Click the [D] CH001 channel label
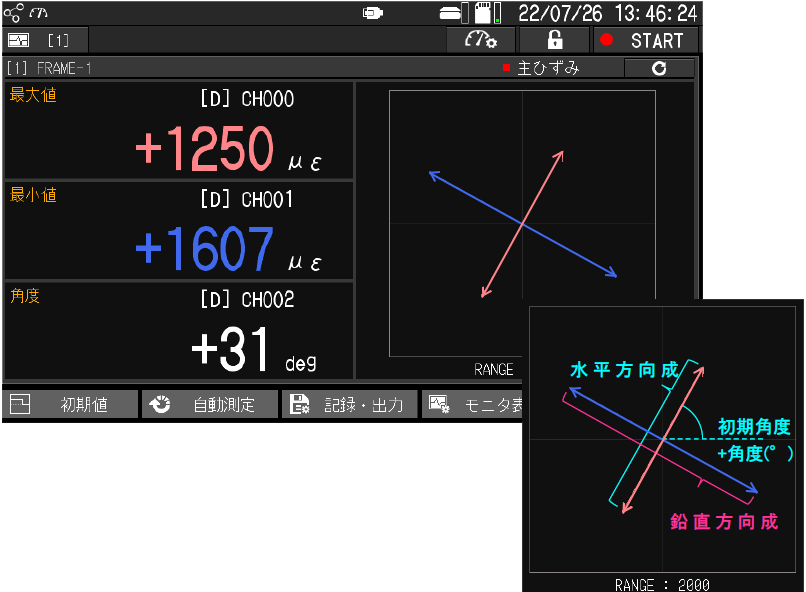806x592 pixels. pyautogui.click(x=247, y=199)
